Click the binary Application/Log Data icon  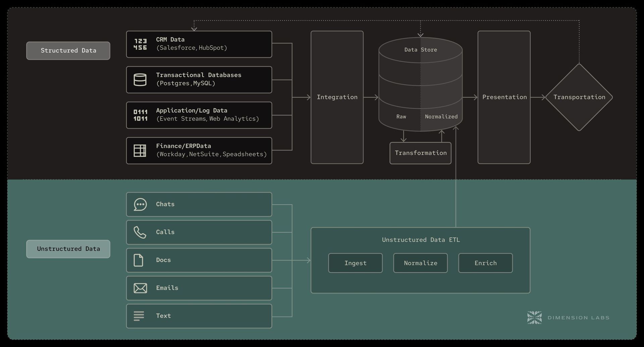coord(140,115)
